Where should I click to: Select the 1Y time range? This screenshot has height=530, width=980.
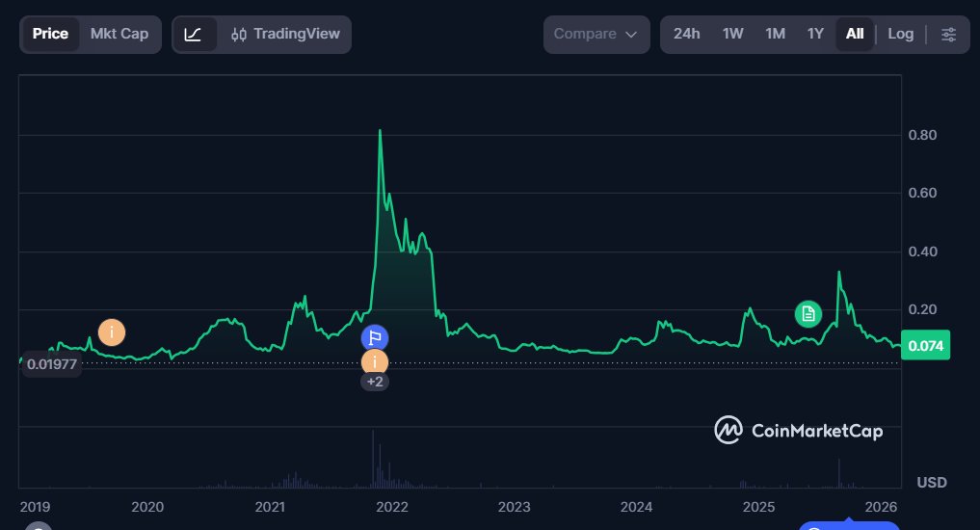(x=815, y=34)
